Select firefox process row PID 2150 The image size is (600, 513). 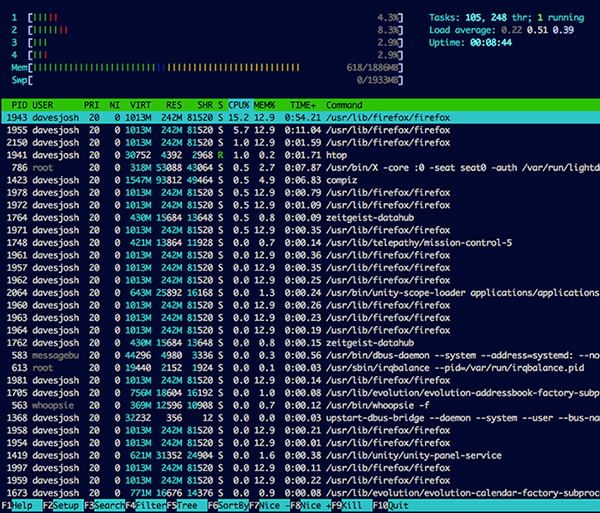pyautogui.click(x=301, y=142)
